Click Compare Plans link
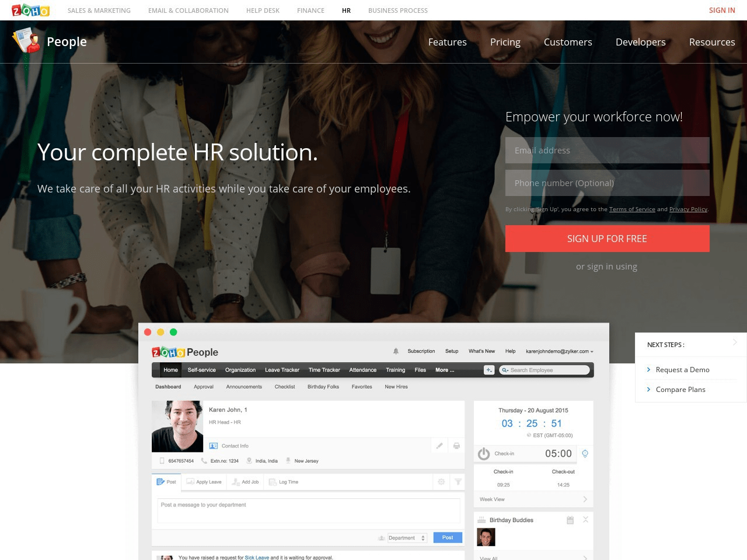This screenshot has width=747, height=560. coord(680,390)
